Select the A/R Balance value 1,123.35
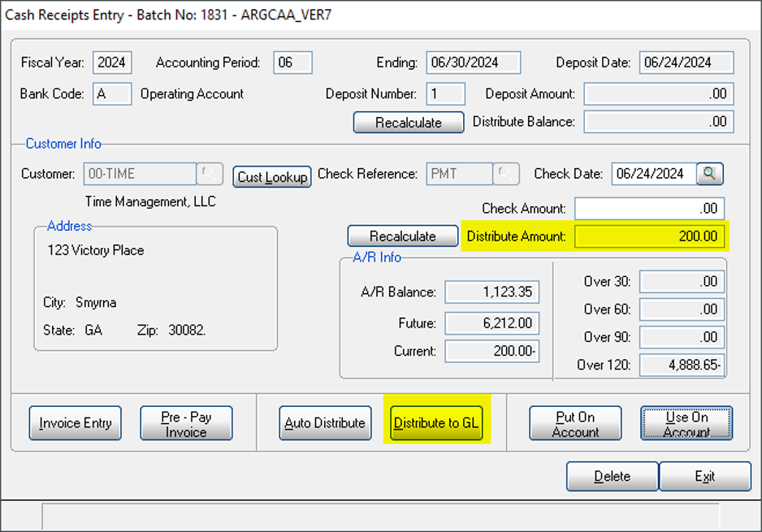This screenshot has height=532, width=762. tap(491, 292)
